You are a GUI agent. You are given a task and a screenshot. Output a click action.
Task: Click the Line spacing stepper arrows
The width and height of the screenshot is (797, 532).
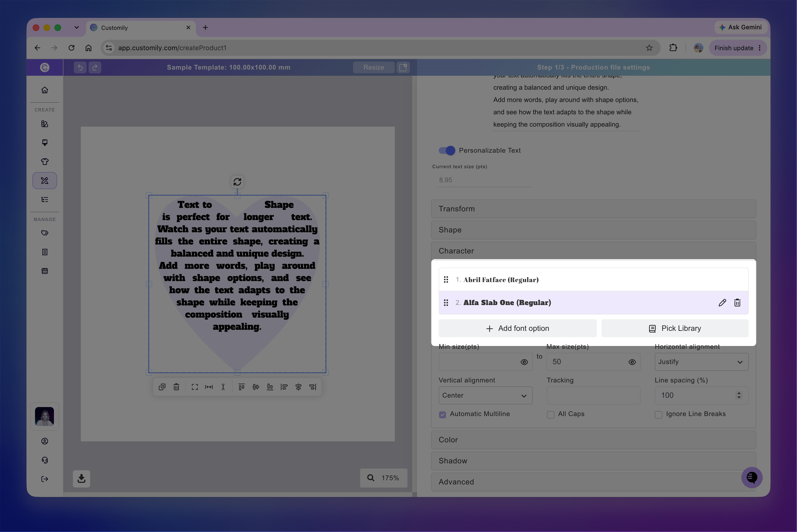click(x=739, y=395)
